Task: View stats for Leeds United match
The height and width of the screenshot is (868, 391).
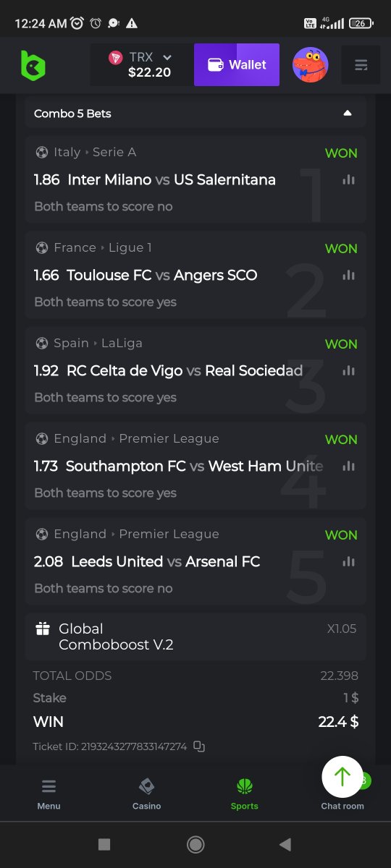Action: click(348, 561)
